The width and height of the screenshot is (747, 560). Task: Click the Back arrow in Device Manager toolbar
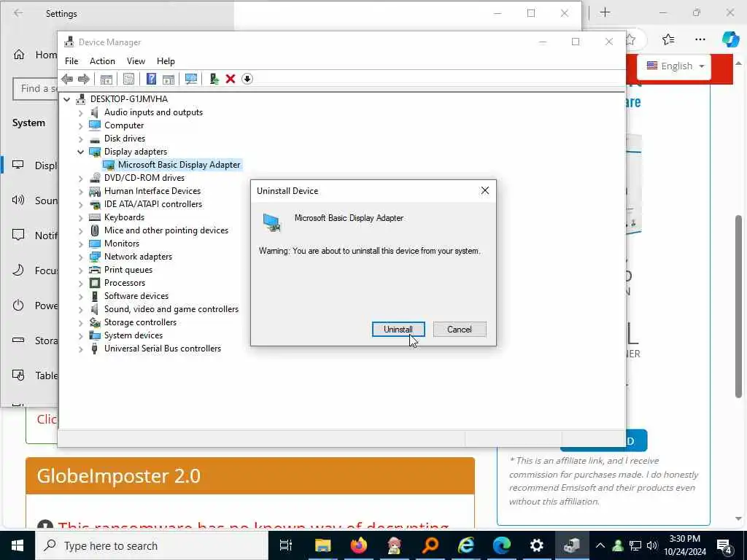click(67, 79)
